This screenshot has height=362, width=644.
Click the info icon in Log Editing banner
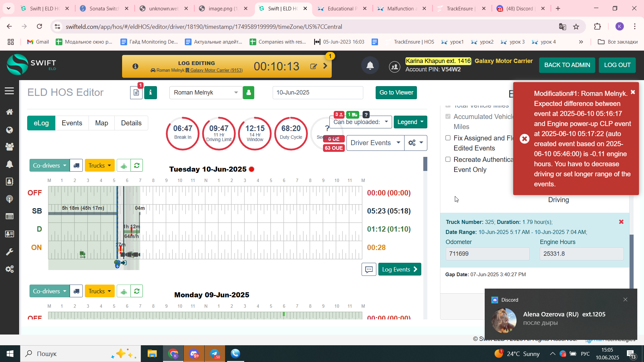point(136,66)
